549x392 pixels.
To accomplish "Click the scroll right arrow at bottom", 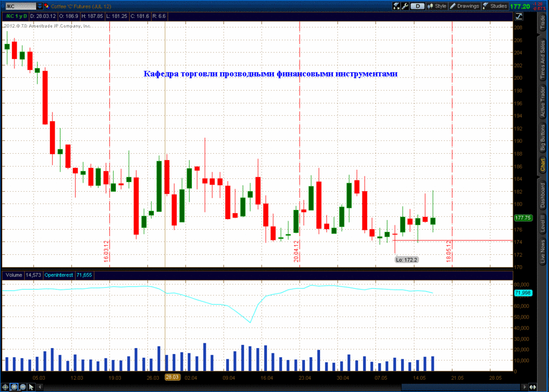I will click(524, 387).
